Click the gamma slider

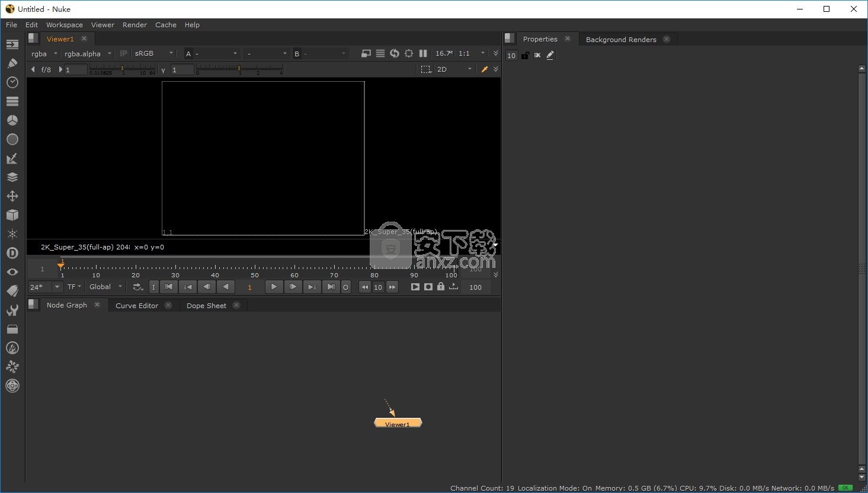click(239, 70)
